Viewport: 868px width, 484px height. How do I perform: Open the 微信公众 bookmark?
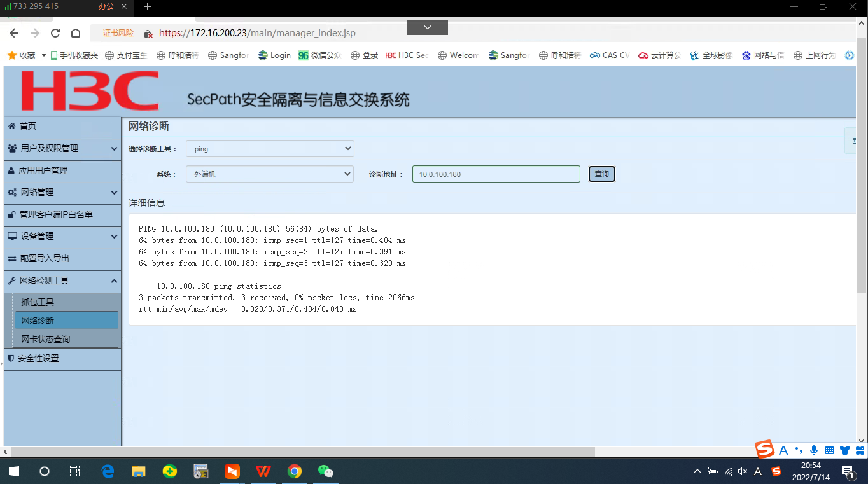[320, 55]
